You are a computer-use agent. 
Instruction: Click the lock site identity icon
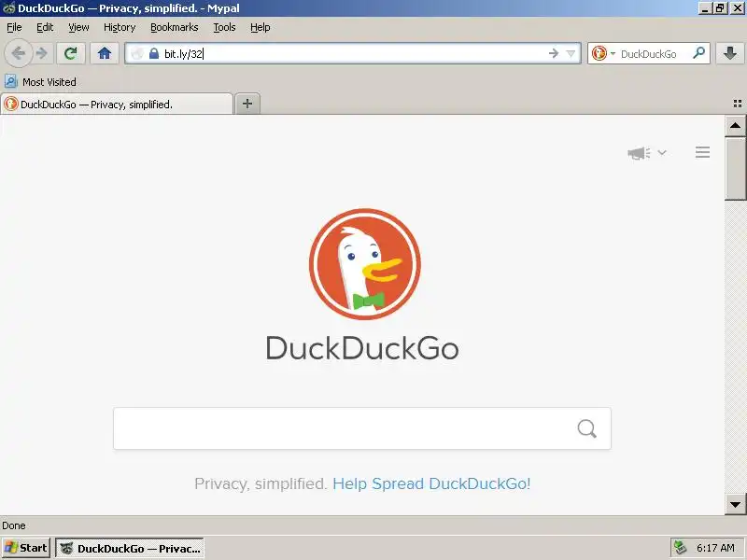point(153,53)
